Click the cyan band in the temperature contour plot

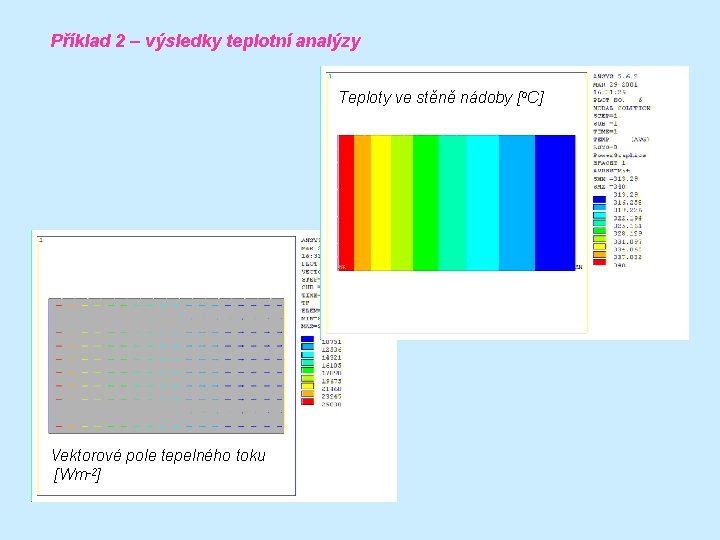tap(483, 202)
